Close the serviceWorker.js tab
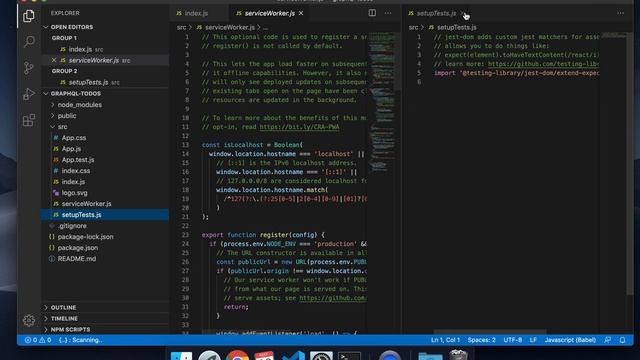The image size is (640, 360). coord(301,13)
